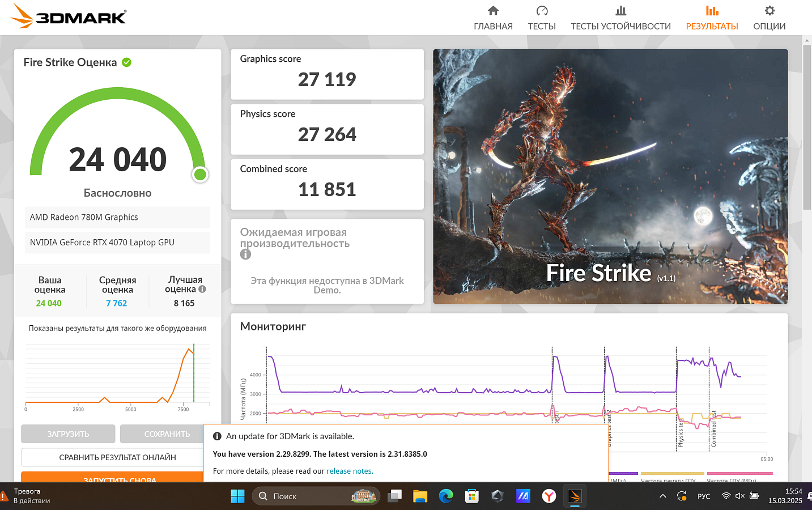Switch to the ТЕСТЫ tab

point(542,18)
